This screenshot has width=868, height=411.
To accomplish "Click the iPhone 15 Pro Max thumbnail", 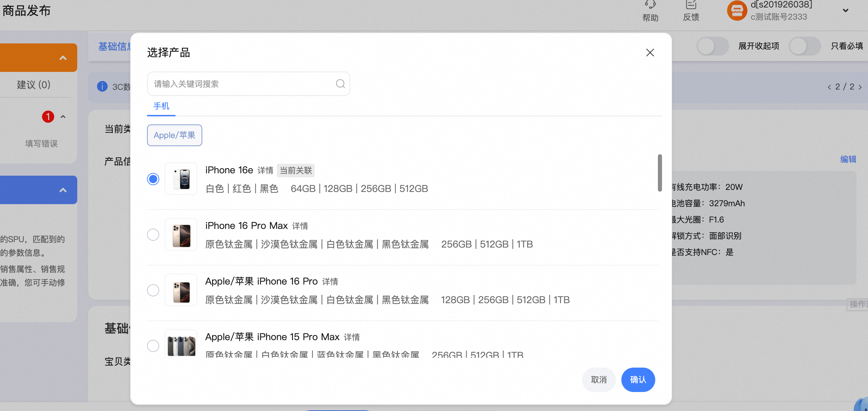I will 181,344.
